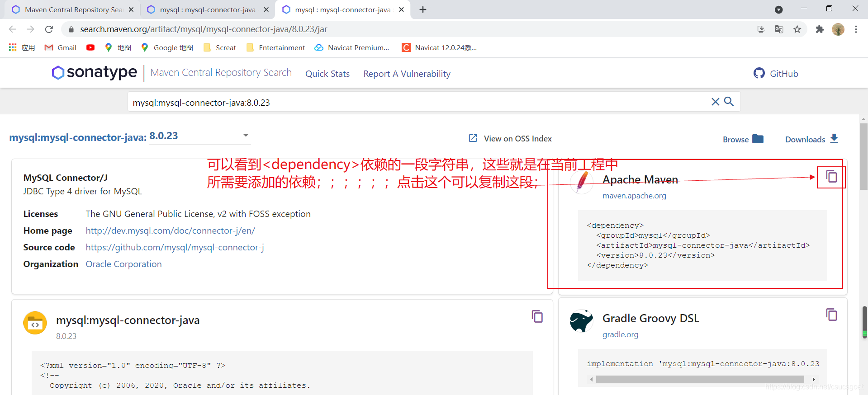Open Oracle Corporation organization link
Viewport: 868px width, 395px height.
(123, 264)
